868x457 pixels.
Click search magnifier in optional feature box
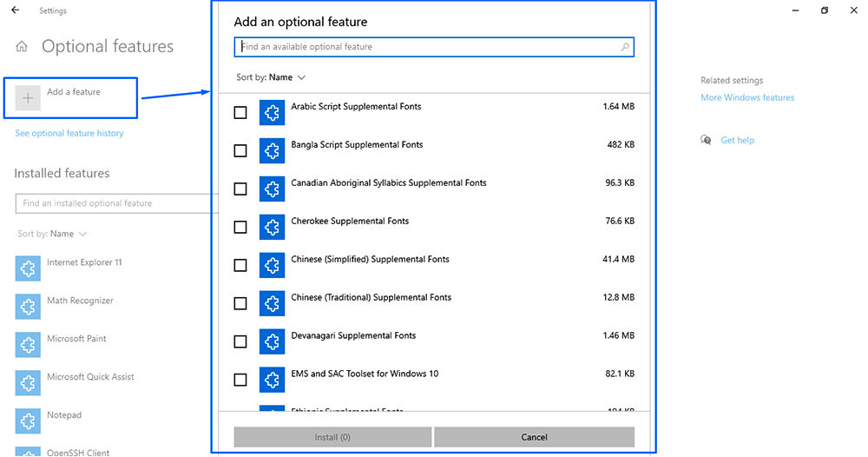[625, 47]
